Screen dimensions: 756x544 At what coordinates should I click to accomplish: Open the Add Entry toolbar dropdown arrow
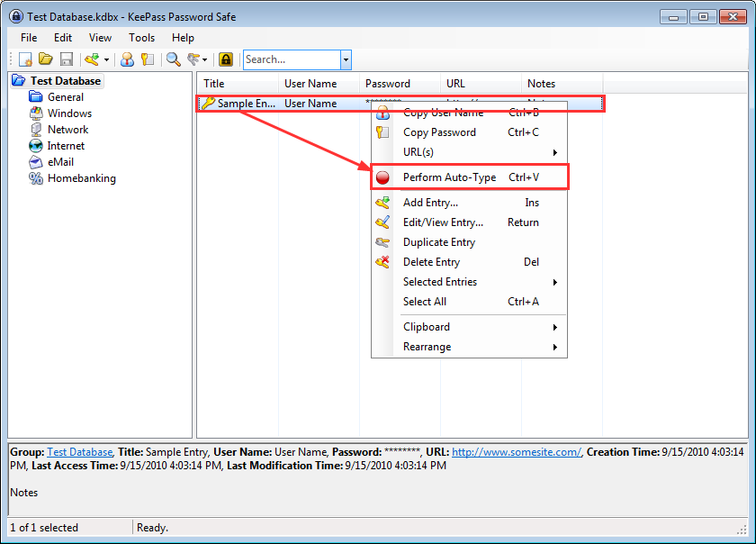pyautogui.click(x=106, y=59)
